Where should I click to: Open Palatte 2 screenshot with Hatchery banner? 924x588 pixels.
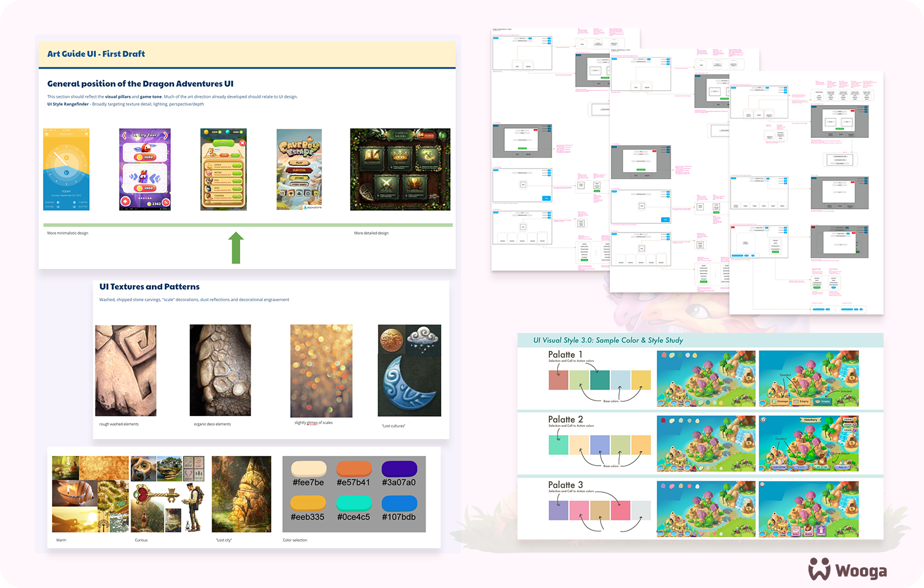pos(808,444)
